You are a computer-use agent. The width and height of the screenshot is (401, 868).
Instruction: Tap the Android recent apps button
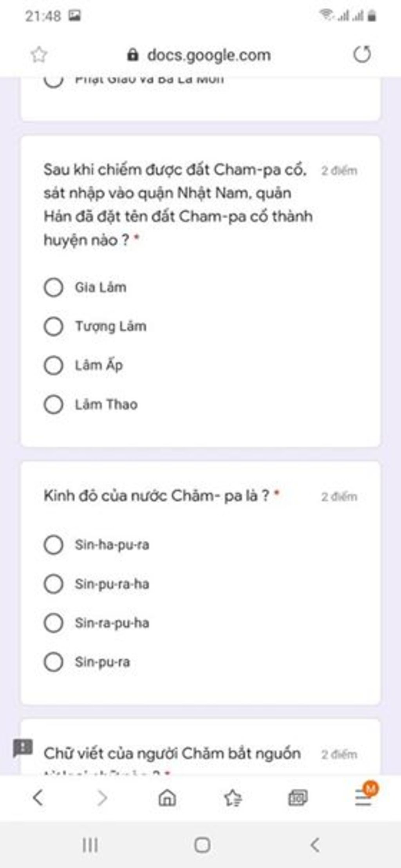90,845
